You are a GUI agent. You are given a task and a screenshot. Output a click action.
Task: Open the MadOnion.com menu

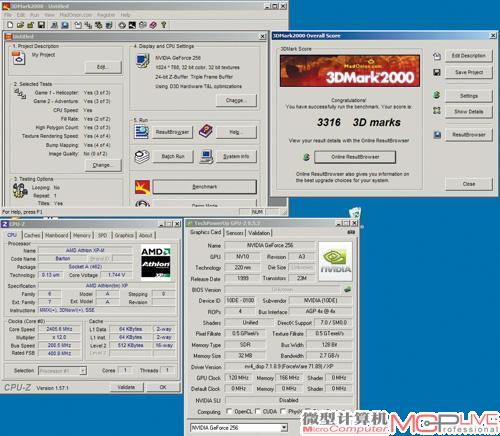[75, 15]
